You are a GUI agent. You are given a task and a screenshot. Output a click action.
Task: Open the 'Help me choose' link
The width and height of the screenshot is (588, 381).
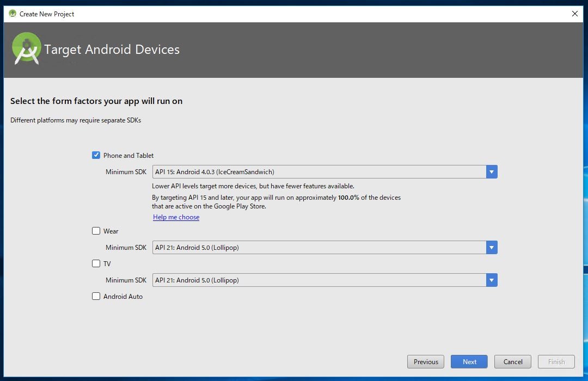(176, 217)
